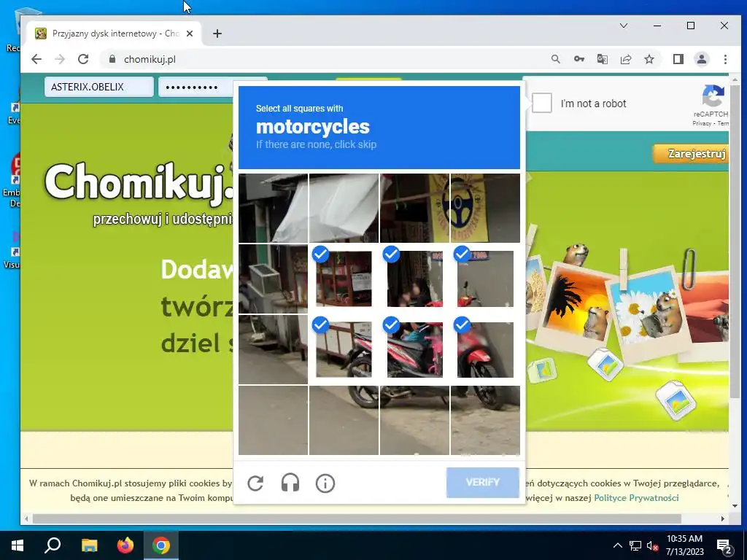Viewport: 747px width, 560px height.
Task: Open captcha help info icon
Action: [325, 483]
